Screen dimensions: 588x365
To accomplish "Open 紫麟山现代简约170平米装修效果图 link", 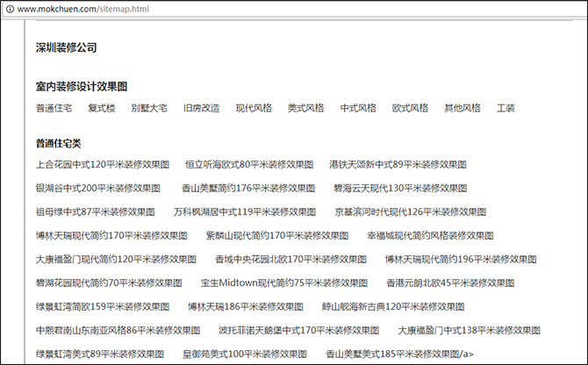I will (x=277, y=235).
